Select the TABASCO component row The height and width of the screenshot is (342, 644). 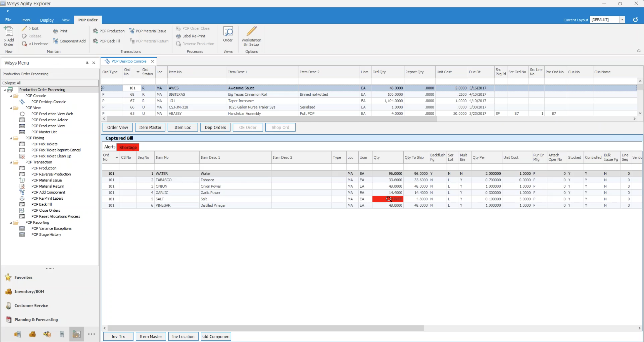(x=372, y=180)
